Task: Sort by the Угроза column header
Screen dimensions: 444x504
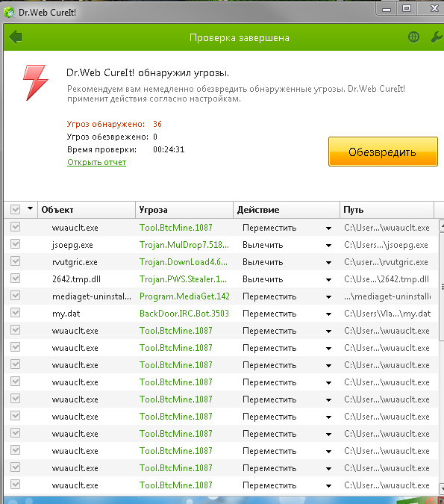Action: [184, 210]
